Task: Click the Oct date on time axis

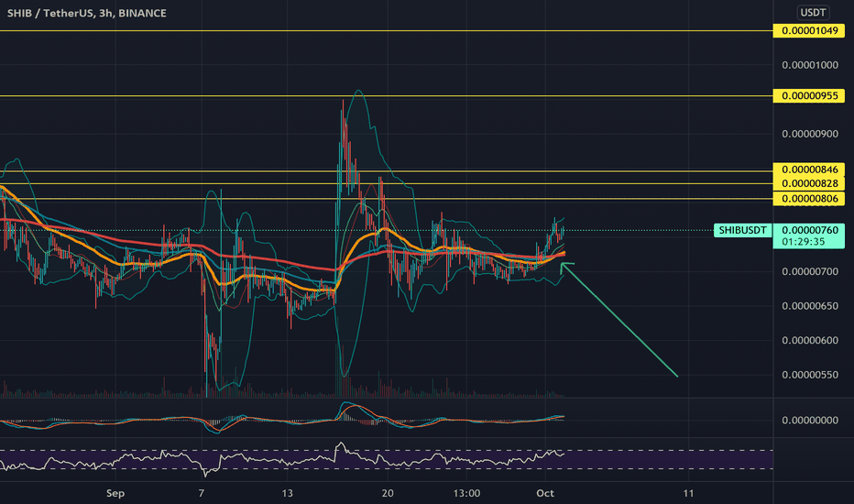Action: pos(545,493)
